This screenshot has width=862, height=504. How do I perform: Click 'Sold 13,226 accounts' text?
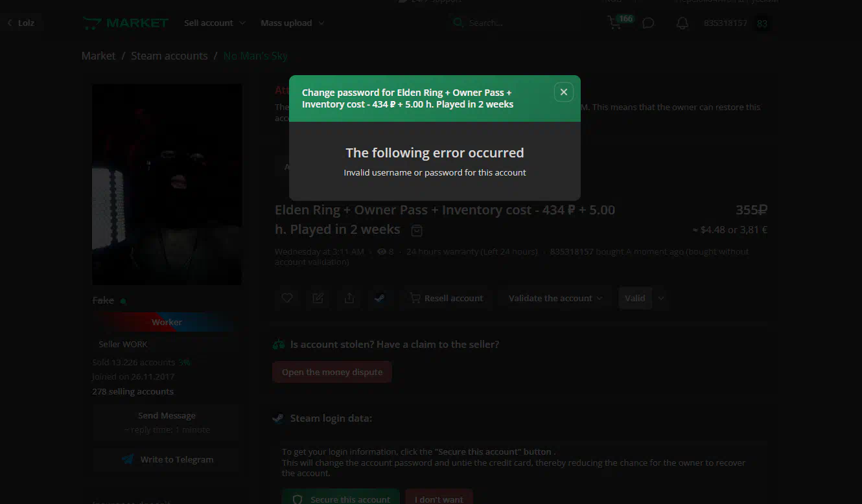(134, 362)
